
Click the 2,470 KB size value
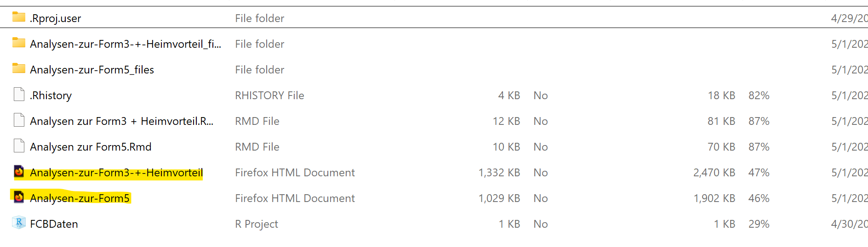714,173
